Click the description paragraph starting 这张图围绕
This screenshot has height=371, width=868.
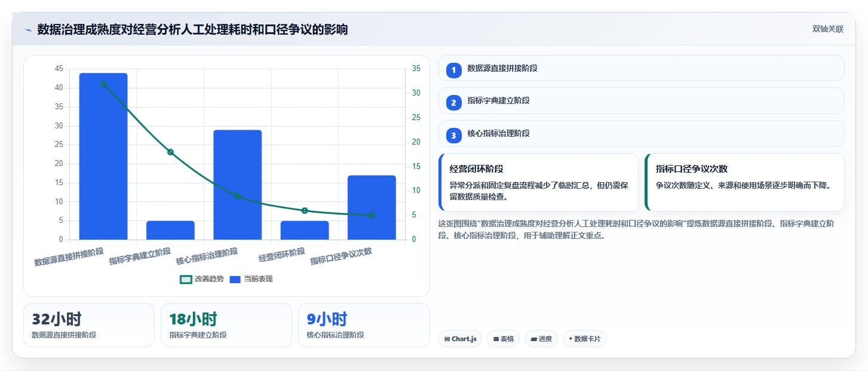coord(636,229)
